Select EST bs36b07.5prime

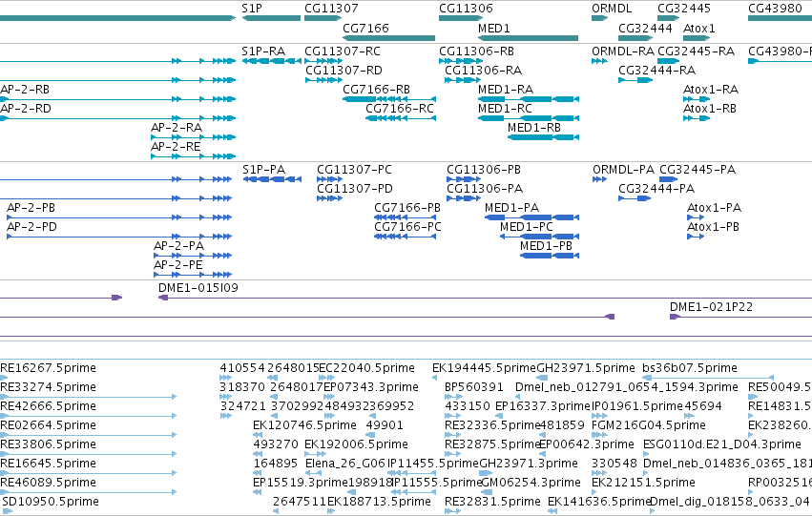click(689, 368)
